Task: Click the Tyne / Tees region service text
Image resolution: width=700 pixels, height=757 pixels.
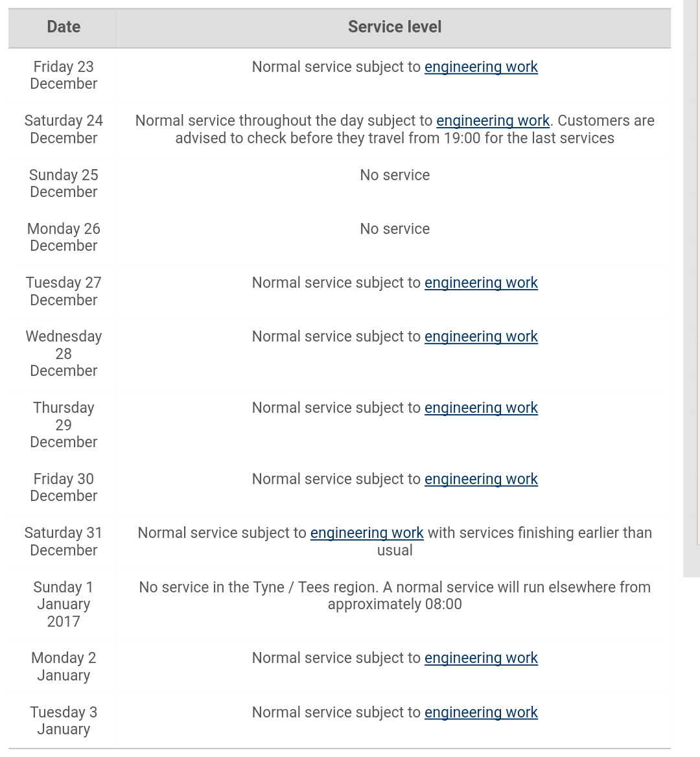Action: pos(395,596)
